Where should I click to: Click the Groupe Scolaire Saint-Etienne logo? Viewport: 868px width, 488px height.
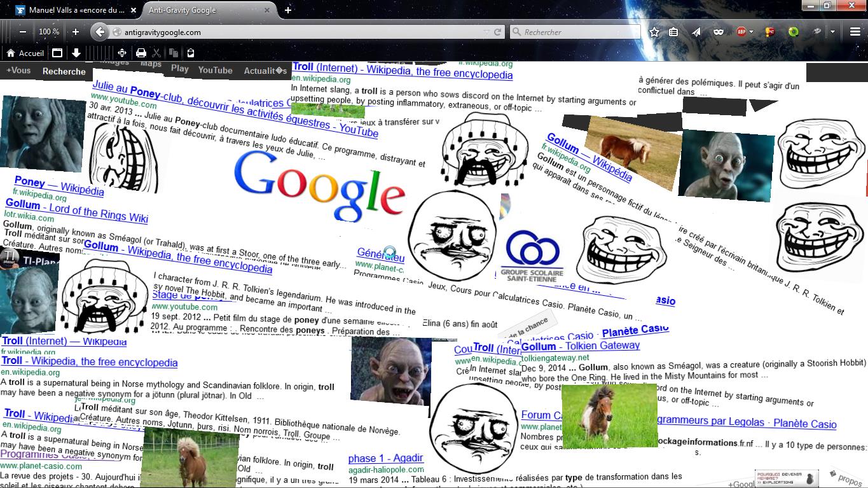532,256
